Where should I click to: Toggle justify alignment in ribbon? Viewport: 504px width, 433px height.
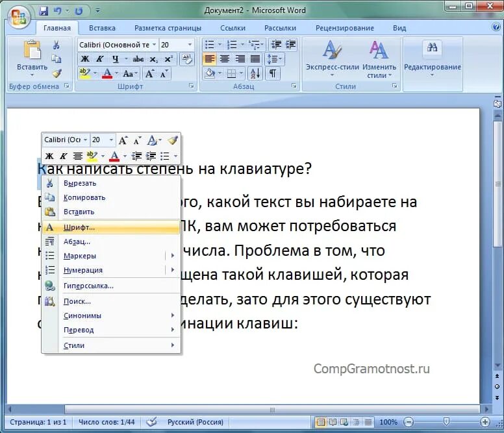[255, 59]
